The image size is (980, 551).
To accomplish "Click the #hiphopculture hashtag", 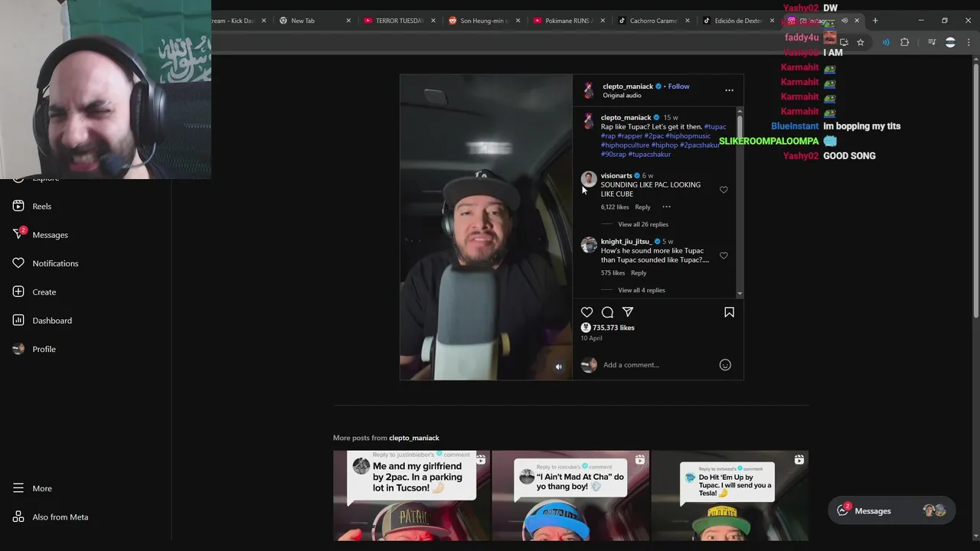I will [625, 145].
